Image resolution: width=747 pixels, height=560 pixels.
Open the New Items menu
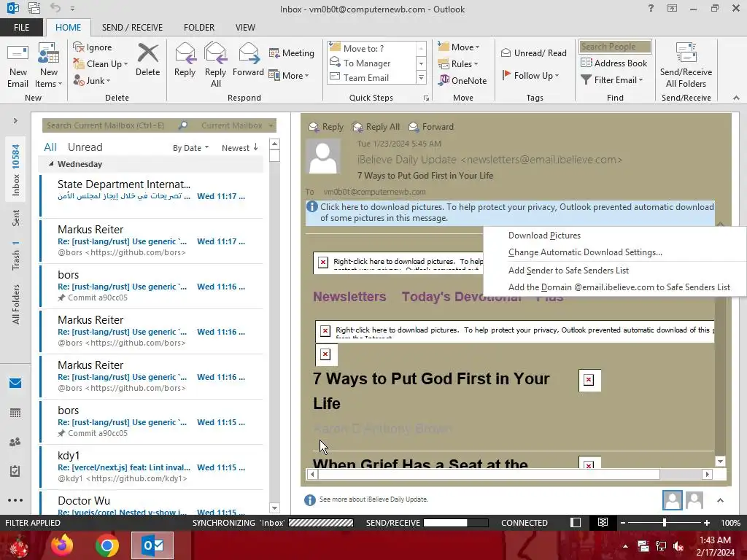pos(49,66)
